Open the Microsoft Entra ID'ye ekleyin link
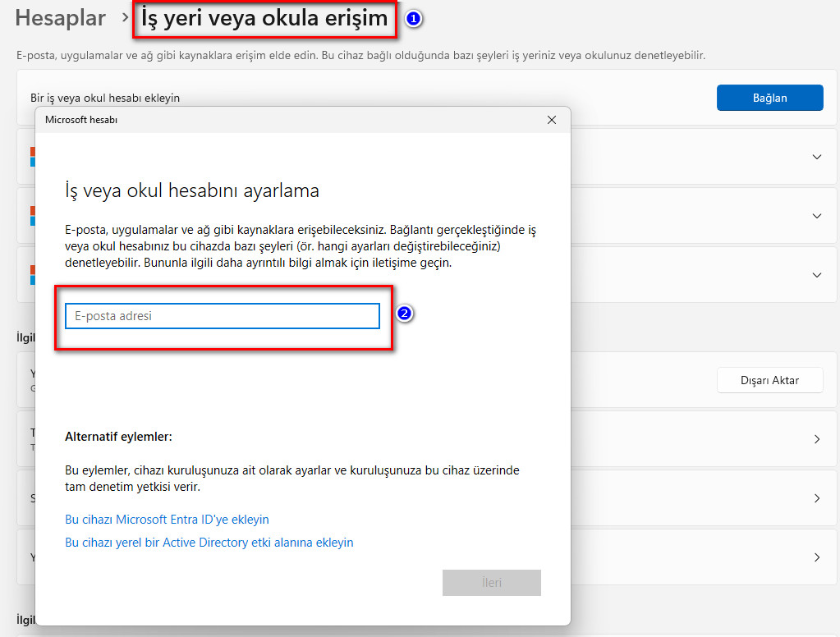 167,520
